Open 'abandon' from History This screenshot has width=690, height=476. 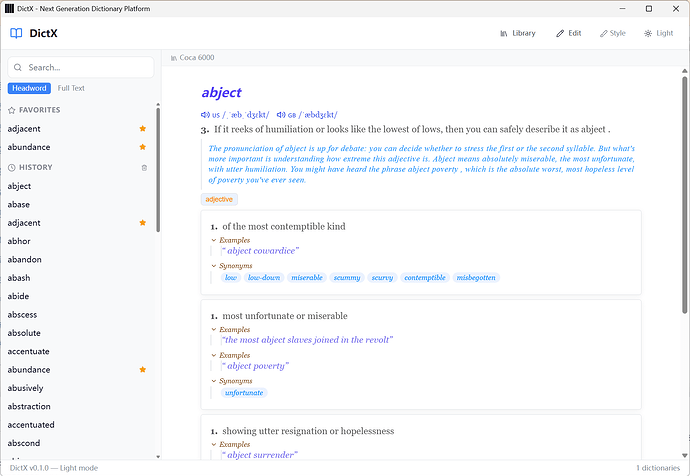[x=24, y=260]
